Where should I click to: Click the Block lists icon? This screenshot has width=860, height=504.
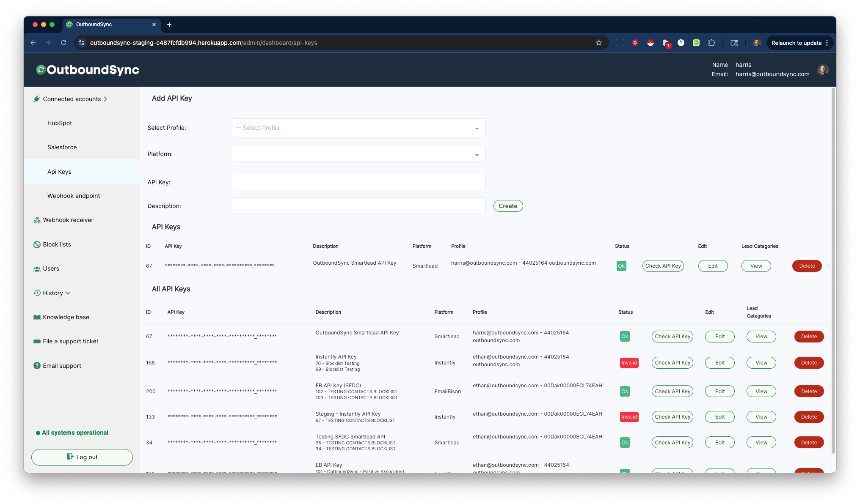37,244
